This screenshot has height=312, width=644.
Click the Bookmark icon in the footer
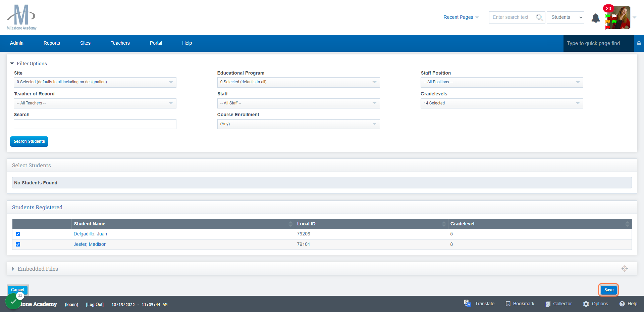coord(508,304)
